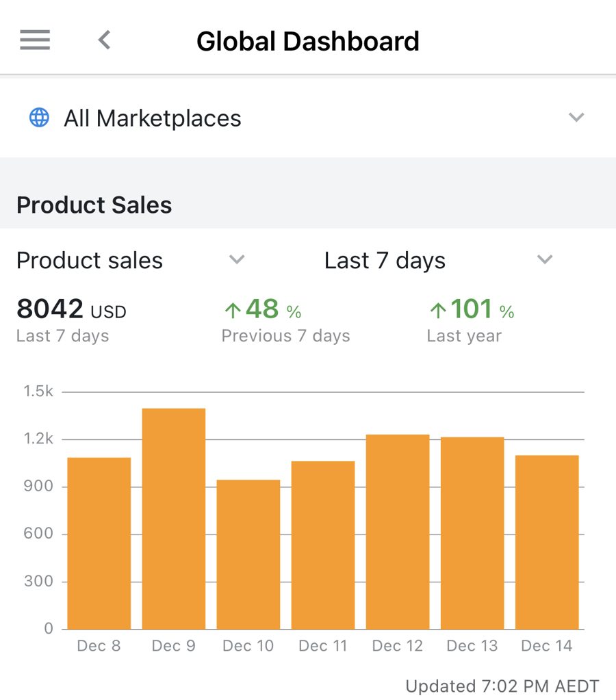Select the Dec 9 bar
The height and width of the screenshot is (700, 616).
174,519
